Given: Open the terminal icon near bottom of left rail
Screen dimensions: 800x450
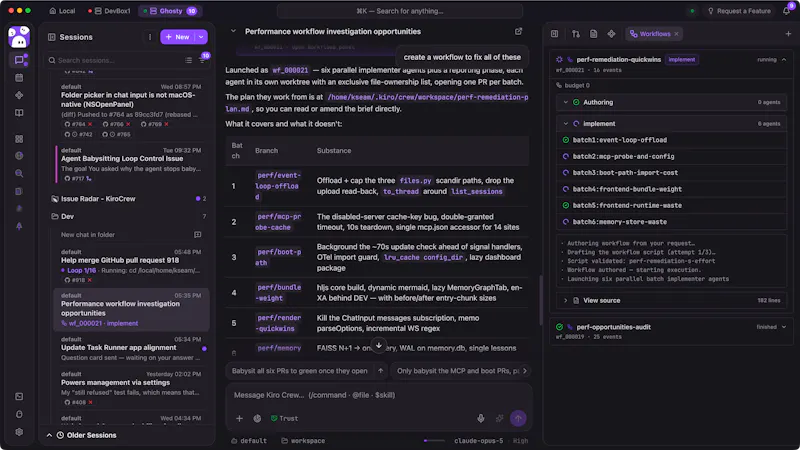Looking at the screenshot, I should 19,396.
